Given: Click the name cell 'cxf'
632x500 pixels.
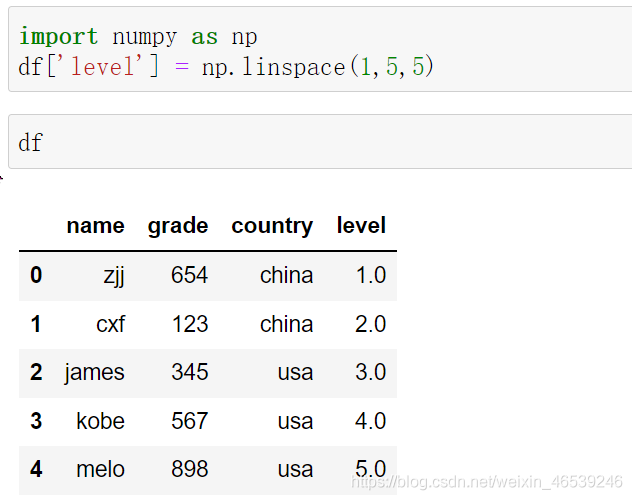Looking at the screenshot, I should [110, 324].
